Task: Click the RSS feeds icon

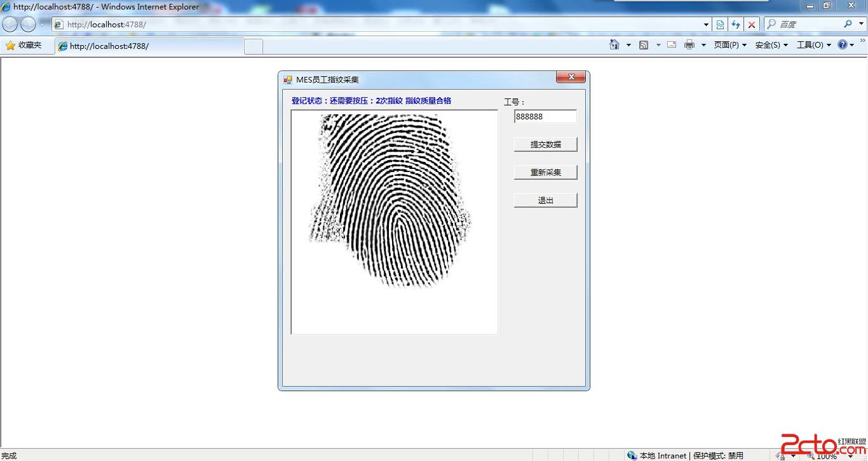Action: click(644, 44)
